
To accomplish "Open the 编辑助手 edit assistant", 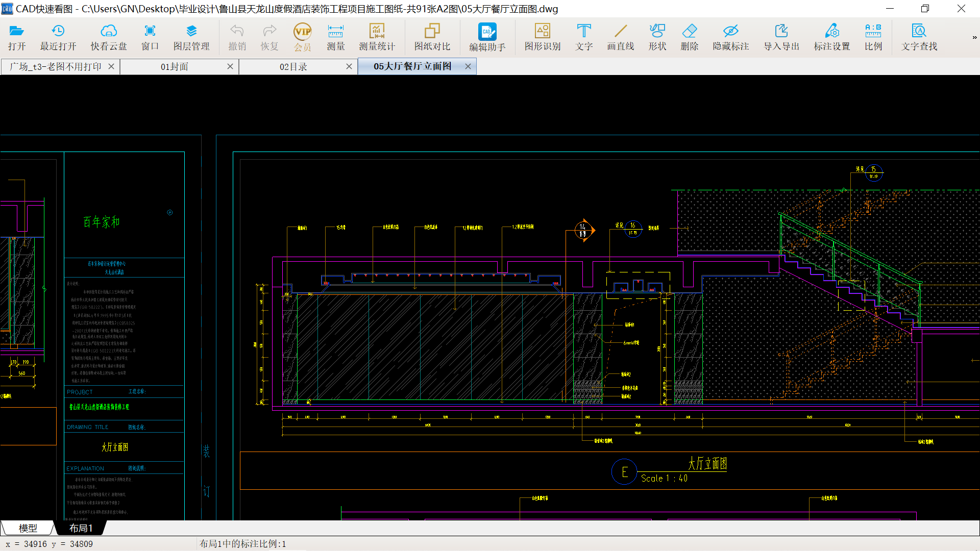I will [x=487, y=37].
